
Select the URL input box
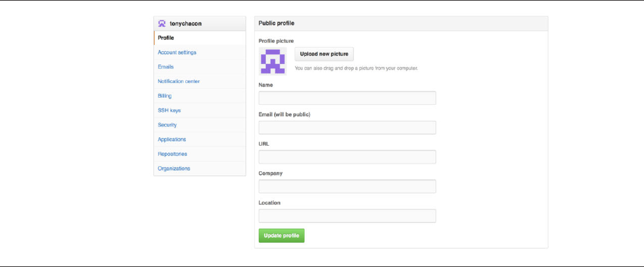coord(347,157)
